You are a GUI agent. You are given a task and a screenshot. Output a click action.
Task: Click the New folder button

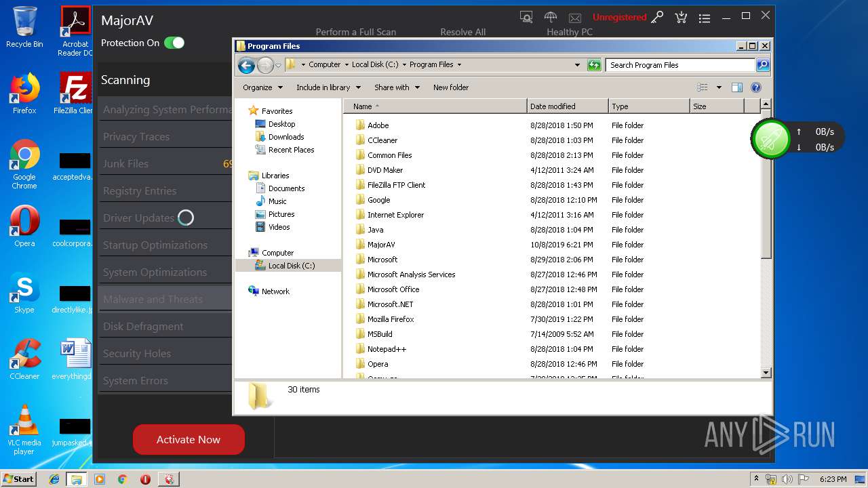(x=451, y=87)
